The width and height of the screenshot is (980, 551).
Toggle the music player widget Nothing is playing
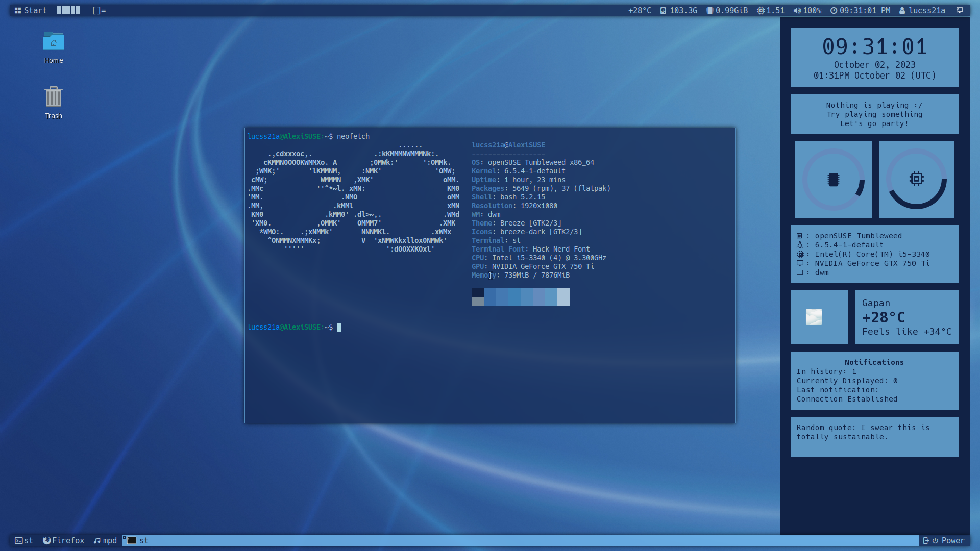pyautogui.click(x=874, y=114)
